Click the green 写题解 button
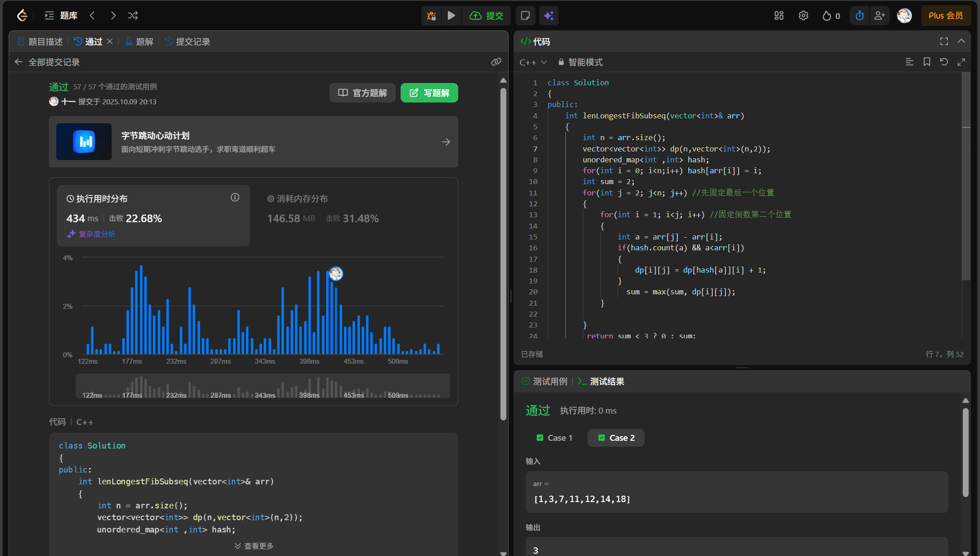This screenshot has height=556, width=980. 429,93
